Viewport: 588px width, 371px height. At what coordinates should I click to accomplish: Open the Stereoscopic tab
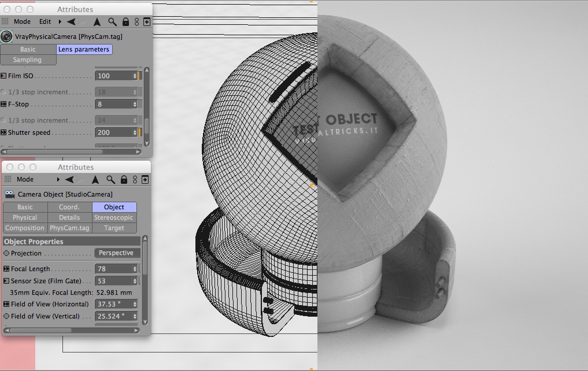coord(114,217)
